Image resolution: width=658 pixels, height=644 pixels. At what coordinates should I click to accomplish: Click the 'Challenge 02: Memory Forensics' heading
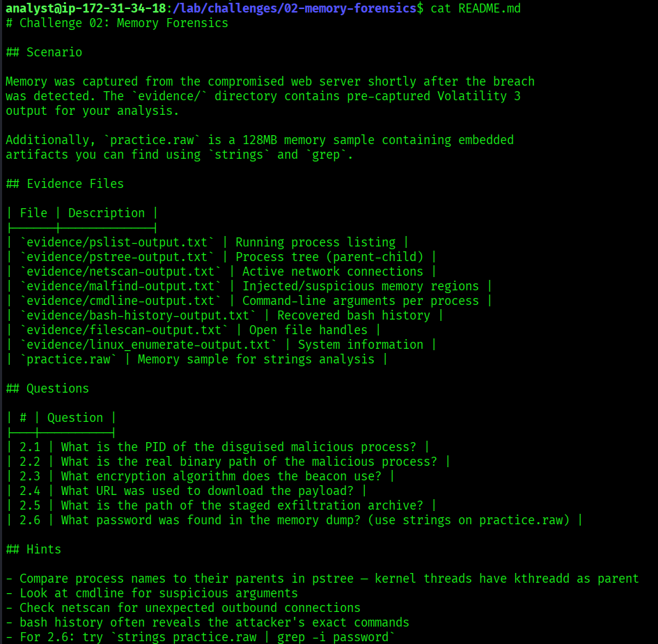pyautogui.click(x=123, y=23)
